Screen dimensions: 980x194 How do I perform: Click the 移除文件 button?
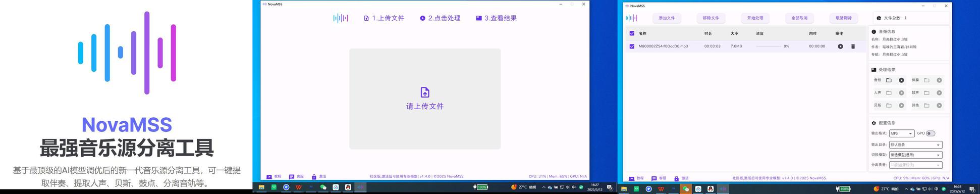(x=711, y=18)
